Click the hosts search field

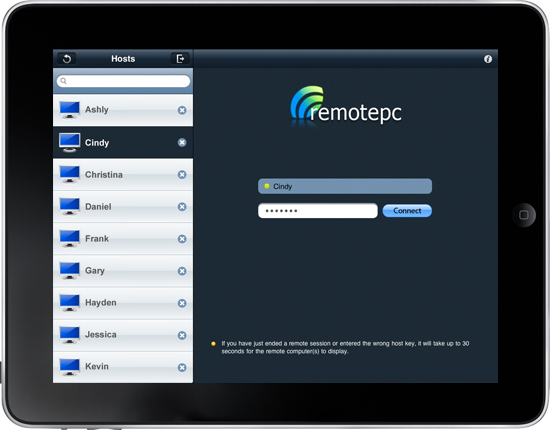pos(123,81)
